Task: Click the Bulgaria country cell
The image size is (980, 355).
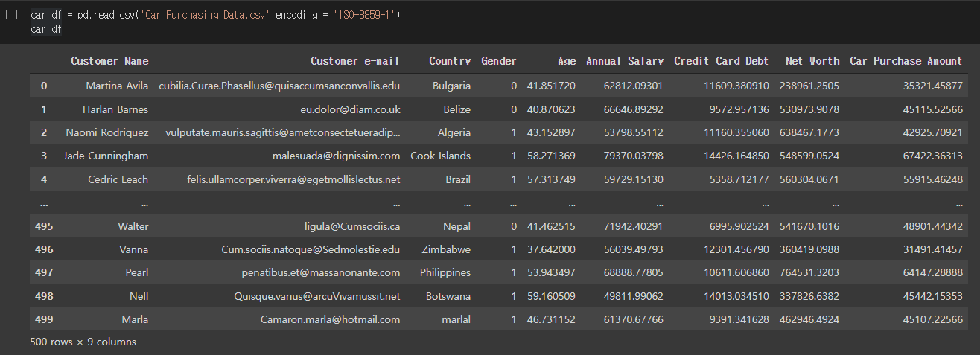Action: (452, 86)
